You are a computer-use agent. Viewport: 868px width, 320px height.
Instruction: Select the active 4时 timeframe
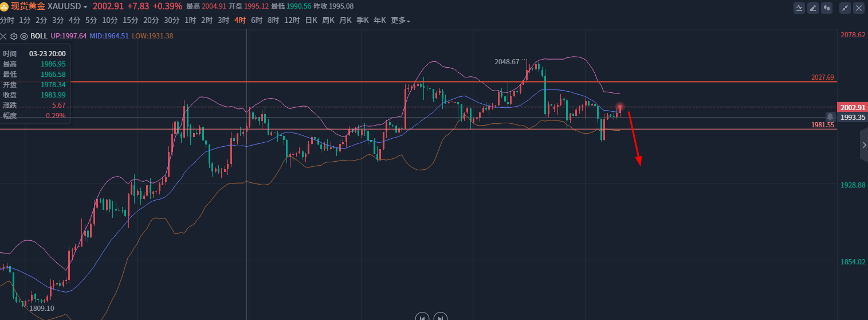[x=240, y=21]
